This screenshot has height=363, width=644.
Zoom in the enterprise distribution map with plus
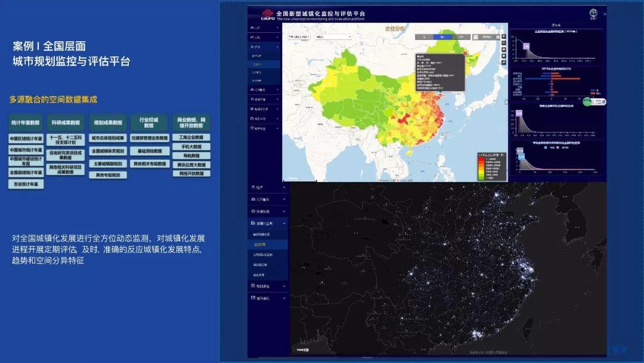(504, 36)
